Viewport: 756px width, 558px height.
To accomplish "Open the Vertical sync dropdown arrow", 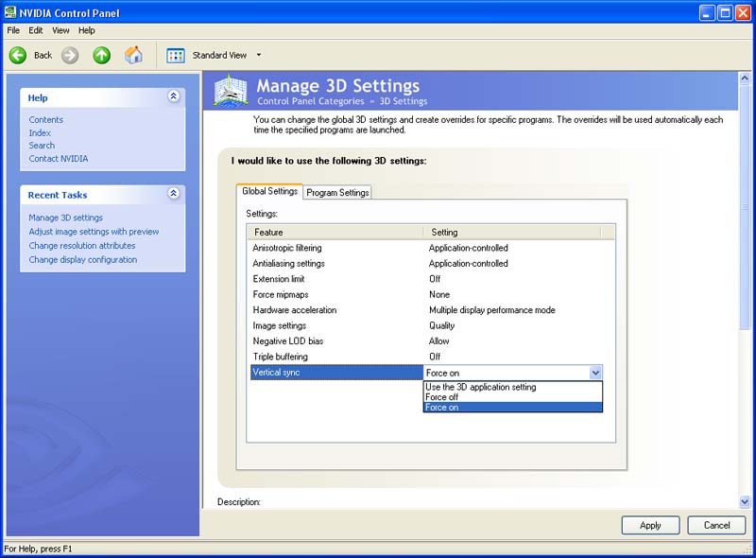I will [x=595, y=373].
